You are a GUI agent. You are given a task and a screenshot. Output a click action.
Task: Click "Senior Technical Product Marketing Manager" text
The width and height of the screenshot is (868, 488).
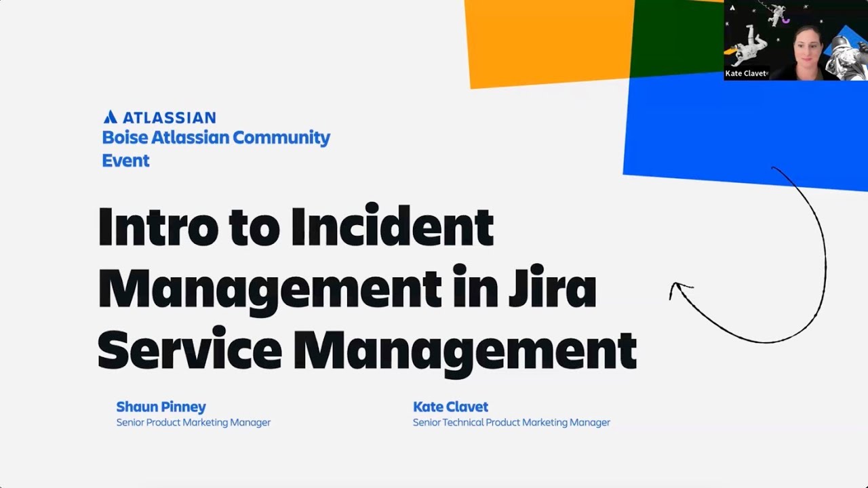(x=511, y=422)
